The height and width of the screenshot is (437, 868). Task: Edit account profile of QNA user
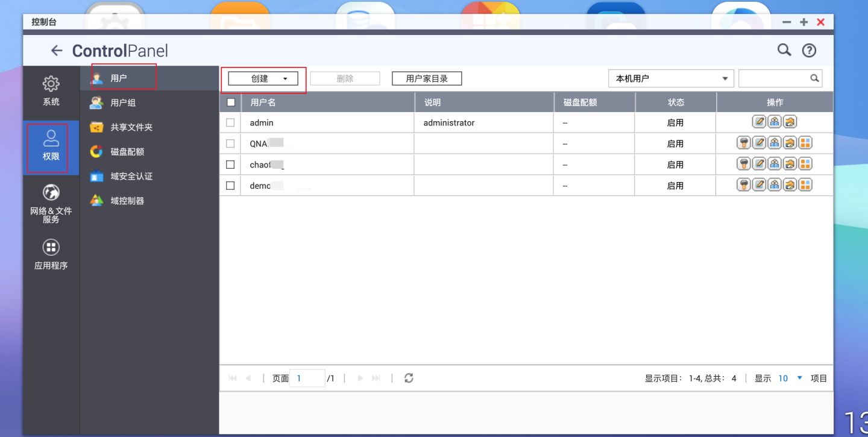click(759, 143)
